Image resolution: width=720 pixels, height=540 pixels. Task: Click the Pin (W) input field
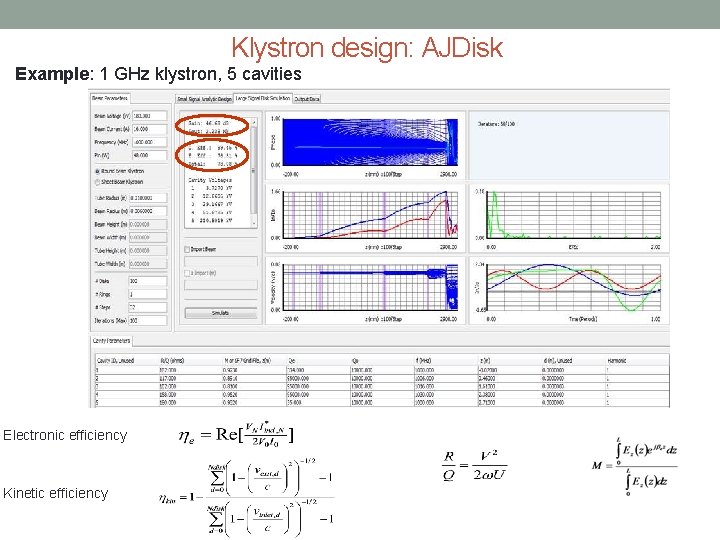click(x=149, y=155)
